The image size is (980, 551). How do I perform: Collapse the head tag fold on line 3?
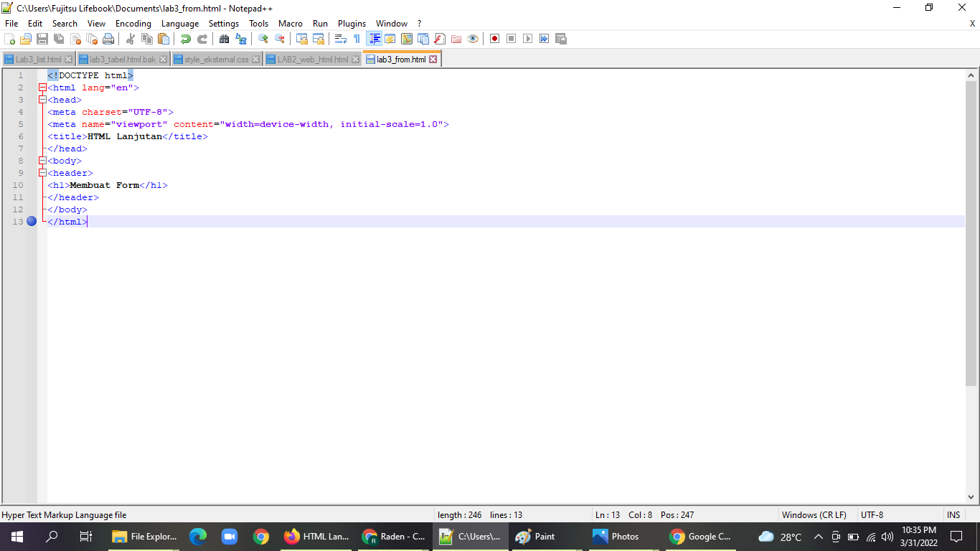click(42, 100)
